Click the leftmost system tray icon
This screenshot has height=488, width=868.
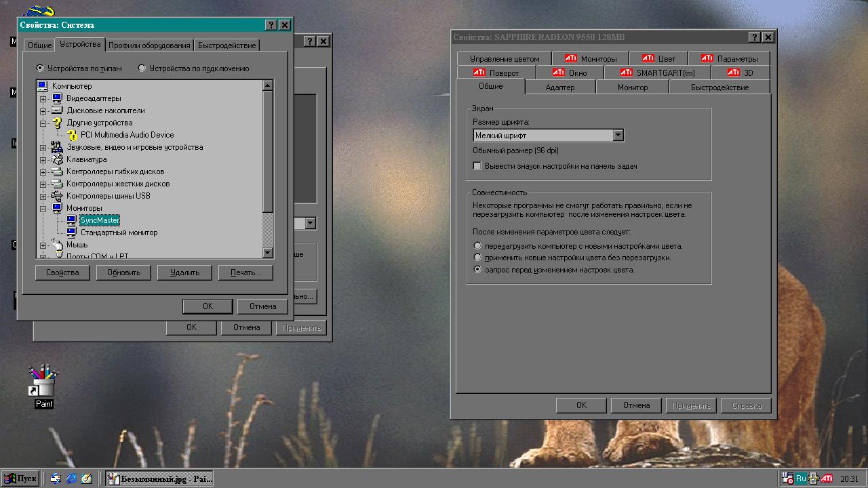coord(788,479)
